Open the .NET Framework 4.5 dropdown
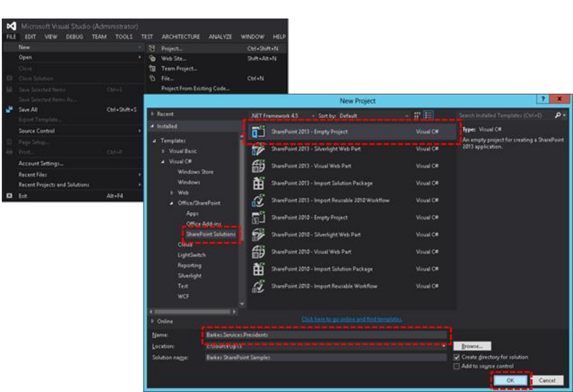 [x=282, y=116]
